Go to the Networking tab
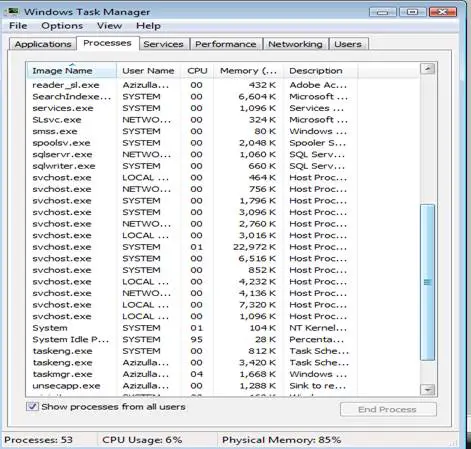 coord(295,44)
